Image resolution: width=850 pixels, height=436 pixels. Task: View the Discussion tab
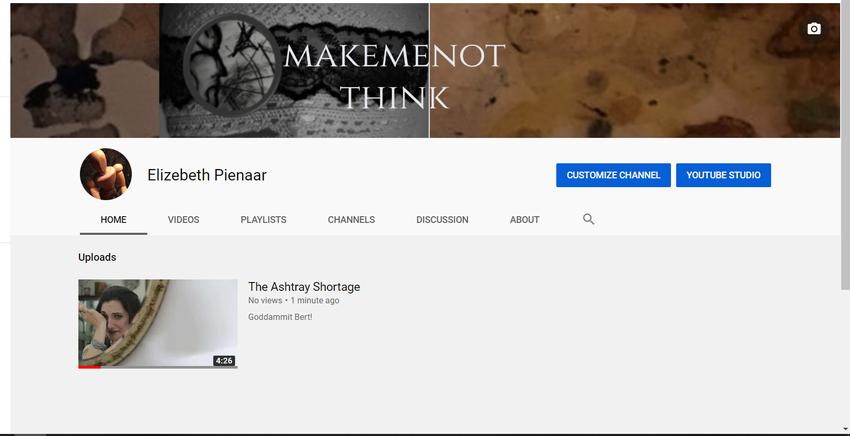442,220
